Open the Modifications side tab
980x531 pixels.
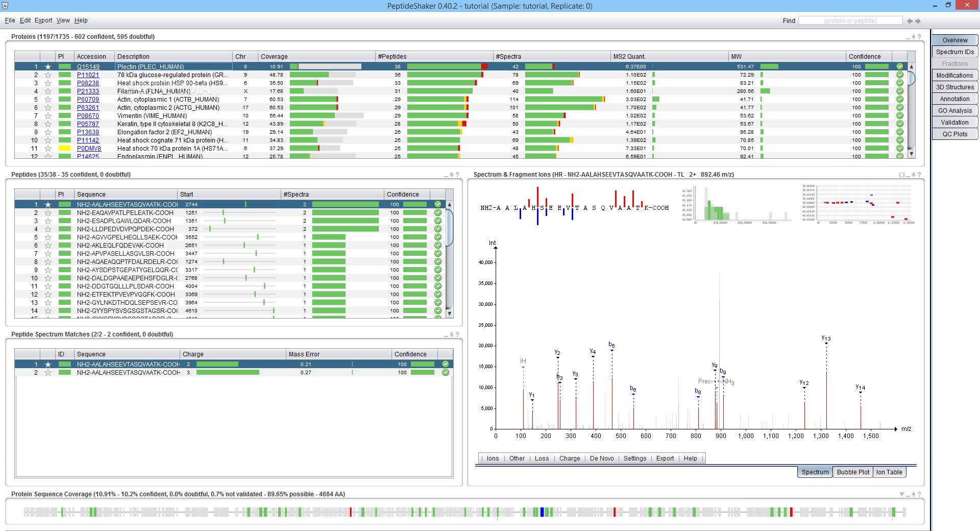[x=955, y=76]
